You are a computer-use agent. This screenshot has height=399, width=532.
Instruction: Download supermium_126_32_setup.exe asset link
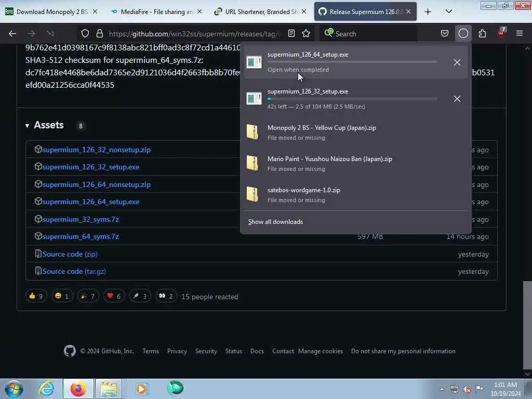[x=90, y=167]
